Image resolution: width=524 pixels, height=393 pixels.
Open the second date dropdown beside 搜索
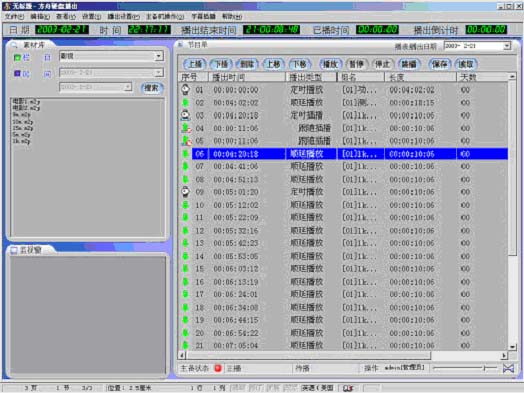tap(128, 87)
